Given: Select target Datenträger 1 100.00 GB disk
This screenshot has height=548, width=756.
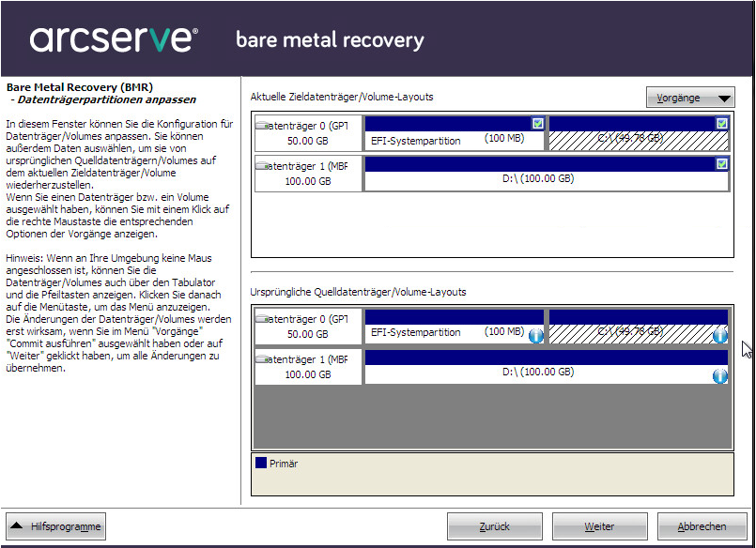Looking at the screenshot, I should (308, 174).
